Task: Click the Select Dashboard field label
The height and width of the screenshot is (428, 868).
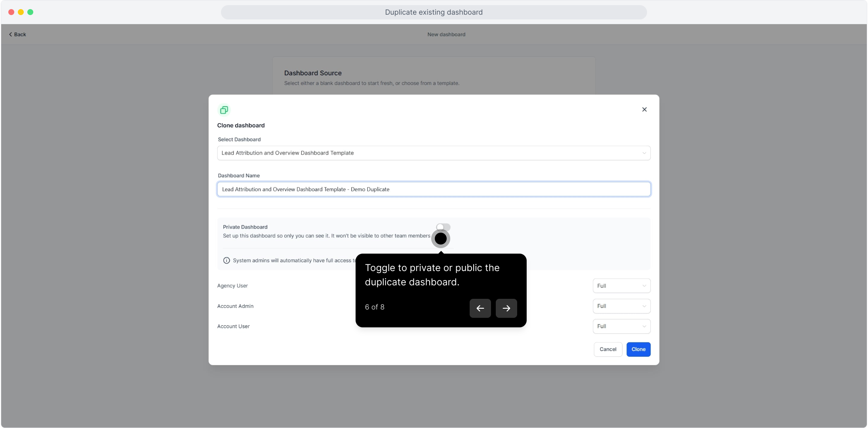Action: (239, 139)
